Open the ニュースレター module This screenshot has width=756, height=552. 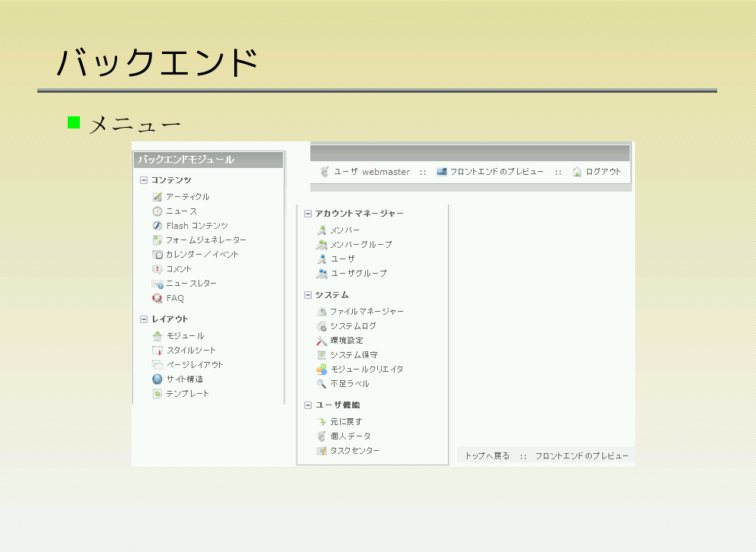coord(192,284)
